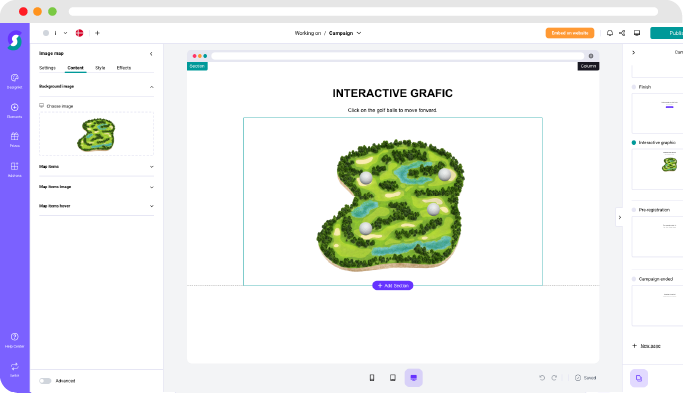Click the app logo at top left
This screenshot has height=393, width=683.
tap(14, 40)
